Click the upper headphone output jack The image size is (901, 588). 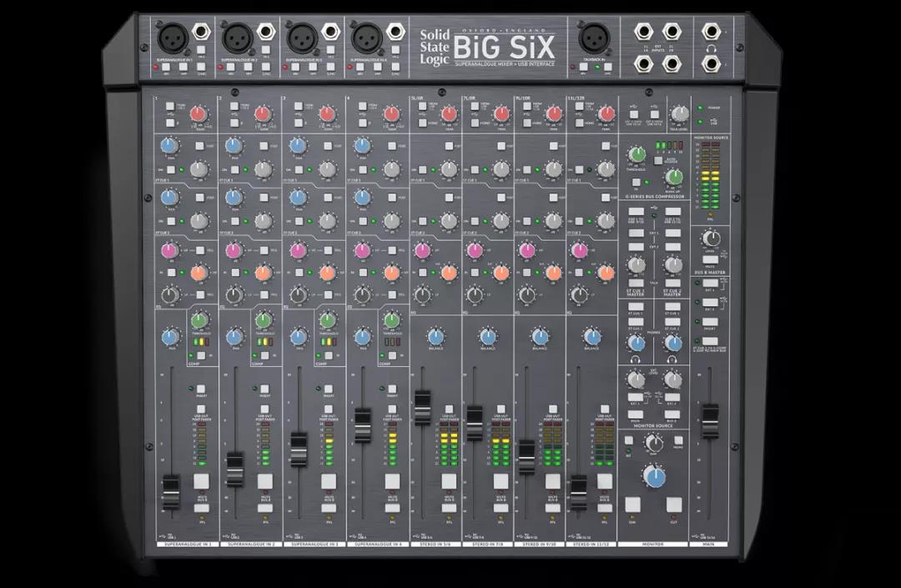tap(712, 32)
